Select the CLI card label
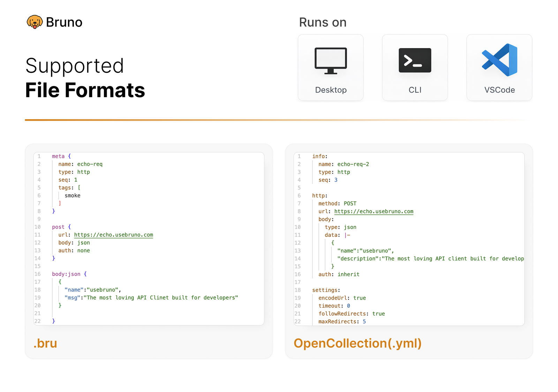 pos(415,90)
